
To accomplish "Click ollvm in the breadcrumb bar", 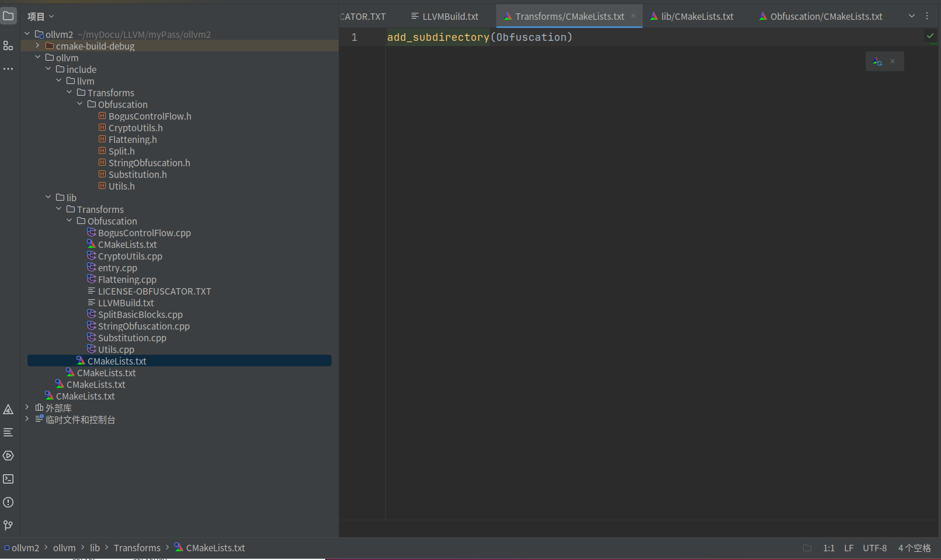I will [x=64, y=548].
